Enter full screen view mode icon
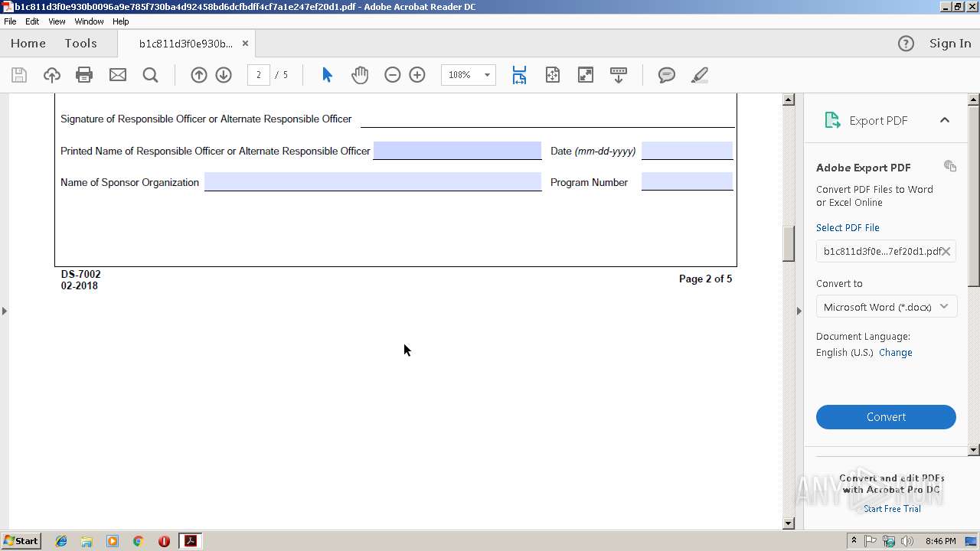This screenshot has height=551, width=980. click(586, 75)
